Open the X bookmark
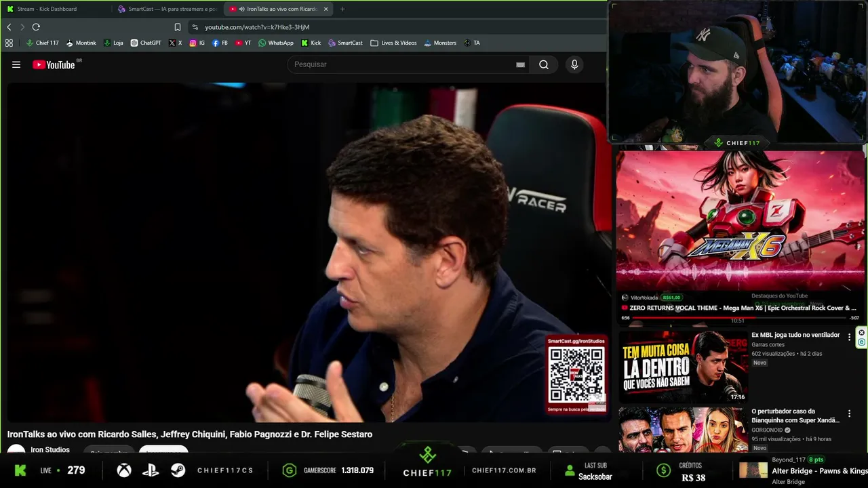Viewport: 868px width, 488px height. tap(175, 43)
